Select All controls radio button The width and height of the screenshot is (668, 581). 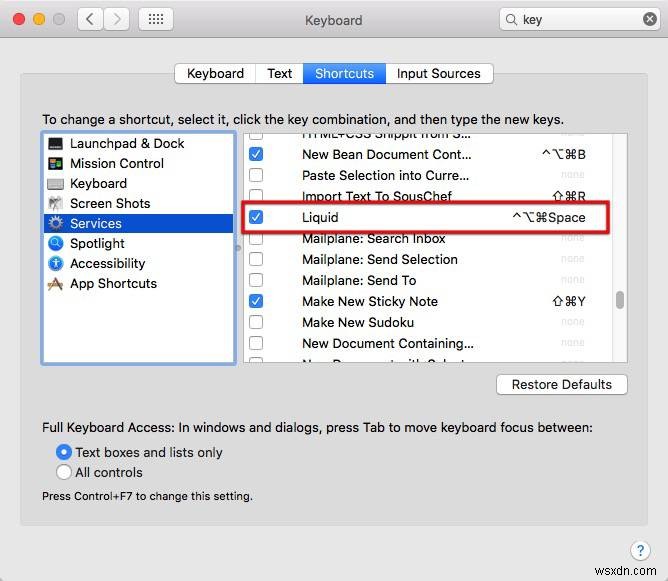(64, 472)
